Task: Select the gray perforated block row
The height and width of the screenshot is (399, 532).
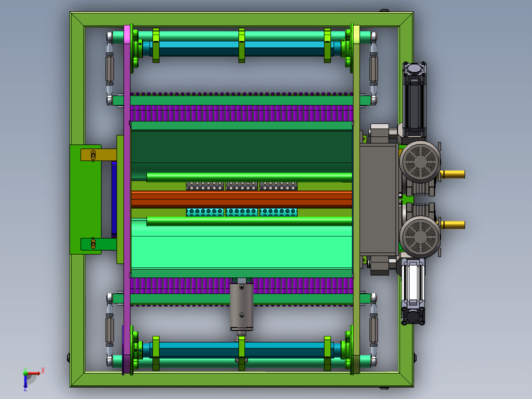Action: [241, 186]
